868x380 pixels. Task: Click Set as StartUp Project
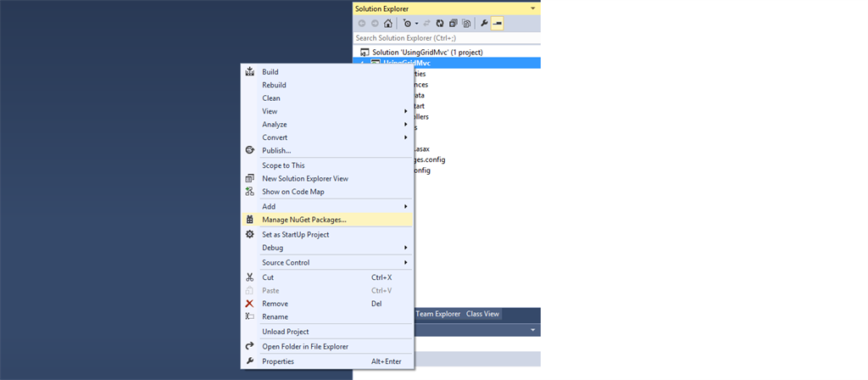[328, 234]
